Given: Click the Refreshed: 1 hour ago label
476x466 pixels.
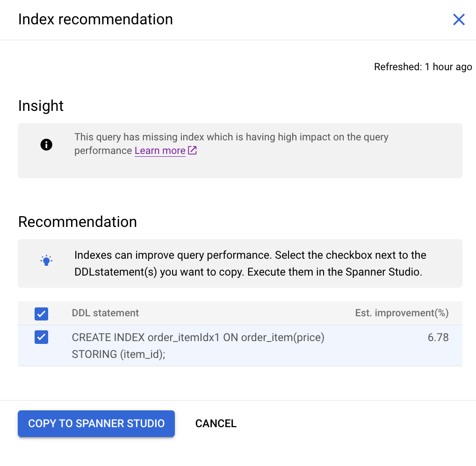Looking at the screenshot, I should click(x=423, y=66).
